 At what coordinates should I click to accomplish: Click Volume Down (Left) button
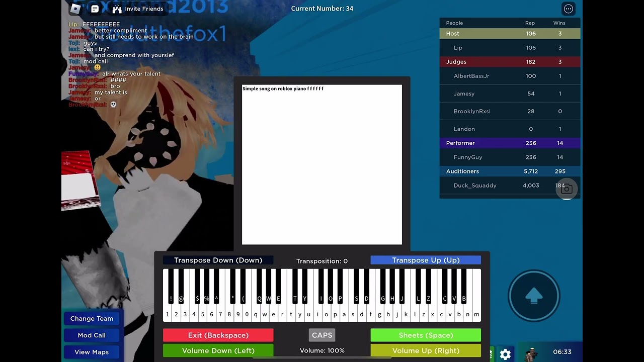(218, 350)
